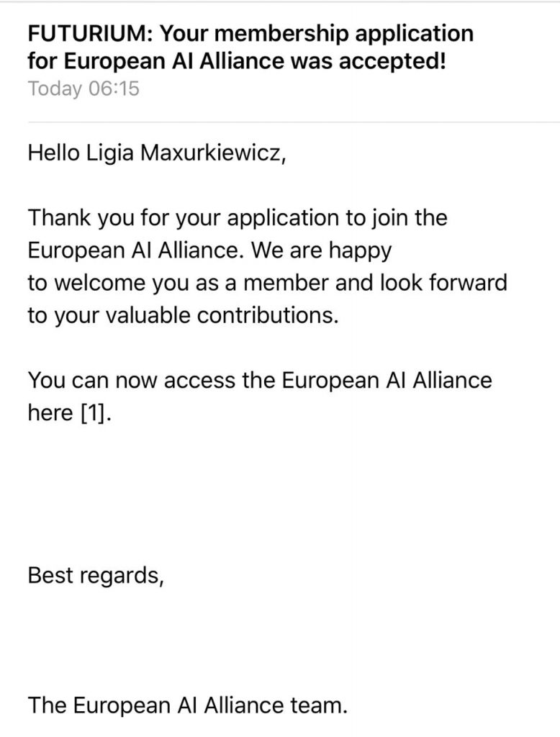Click the horizontal divider below the timestamp
The image size is (560, 737).
click(x=294, y=122)
